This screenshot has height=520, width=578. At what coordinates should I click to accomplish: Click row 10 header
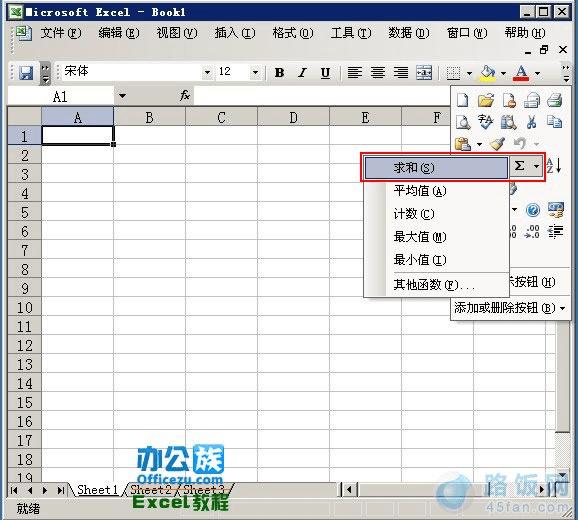click(24, 307)
